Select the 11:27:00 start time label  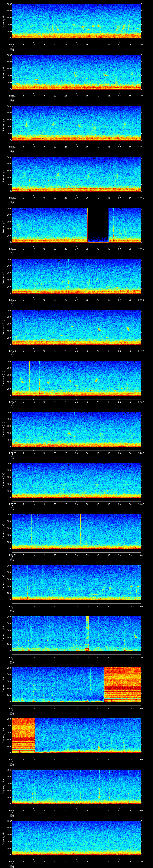(x=12, y=708)
